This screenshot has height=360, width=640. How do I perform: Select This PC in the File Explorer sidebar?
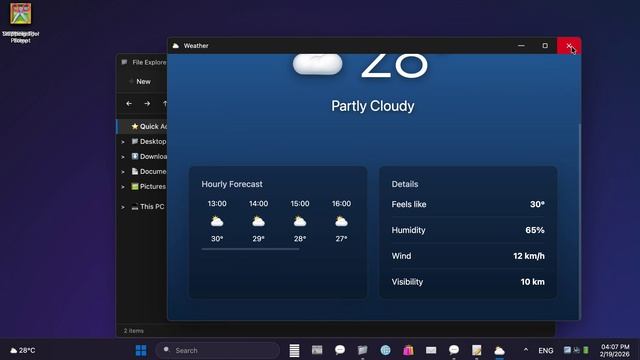coord(142,207)
